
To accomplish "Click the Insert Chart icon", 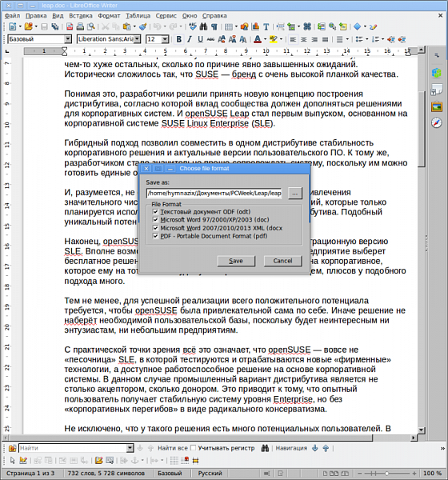I will point(255,27).
